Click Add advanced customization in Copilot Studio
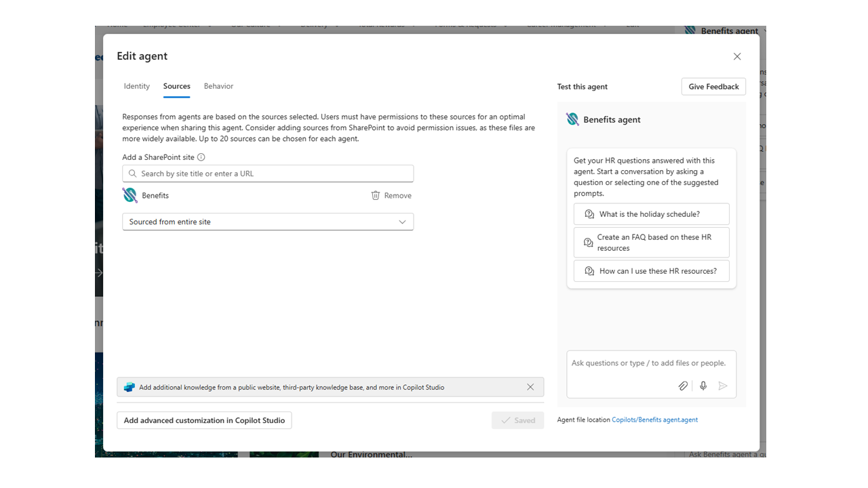868x488 pixels. tap(204, 420)
